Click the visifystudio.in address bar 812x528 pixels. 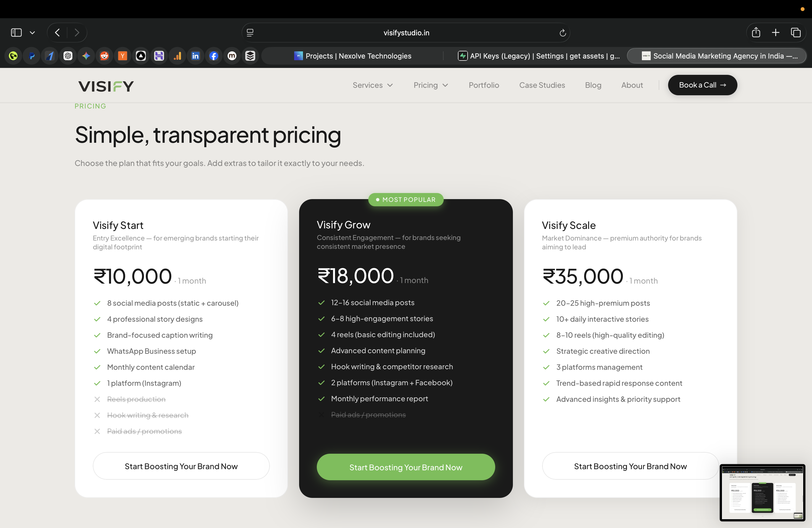[x=406, y=33]
